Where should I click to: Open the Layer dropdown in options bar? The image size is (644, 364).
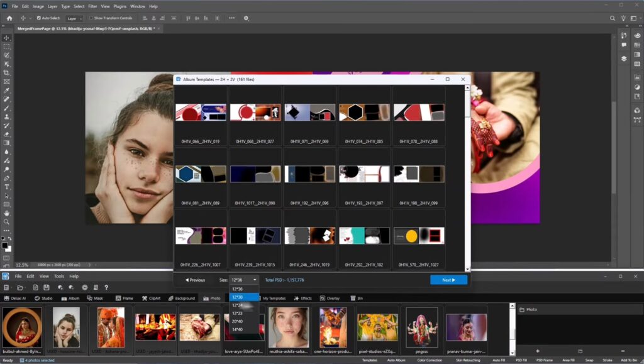pos(74,18)
